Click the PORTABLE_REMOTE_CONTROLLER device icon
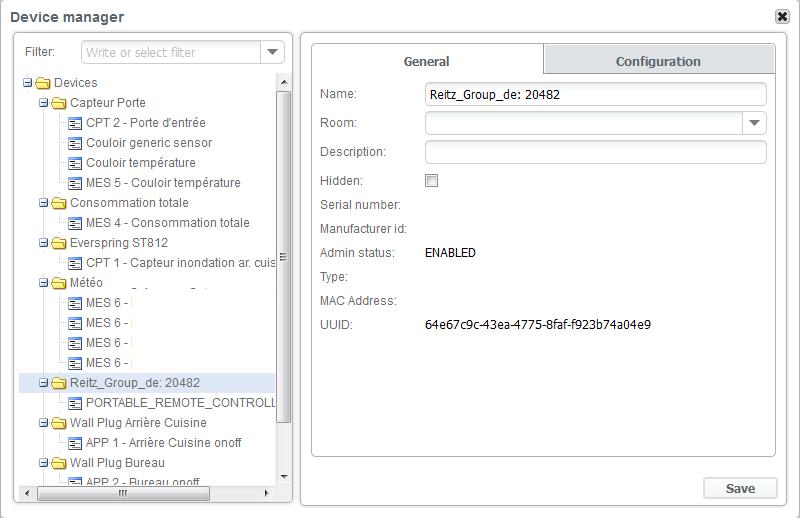800x518 pixels. 75,403
